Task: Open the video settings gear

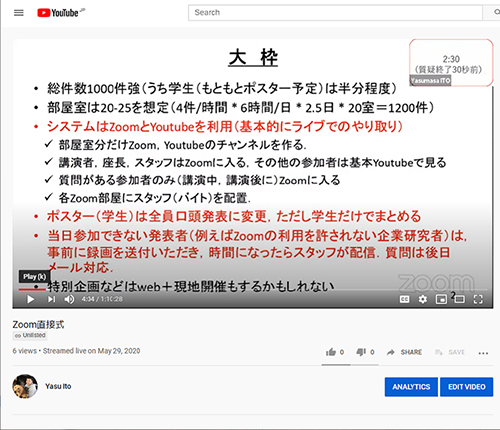Action: pyautogui.click(x=423, y=299)
